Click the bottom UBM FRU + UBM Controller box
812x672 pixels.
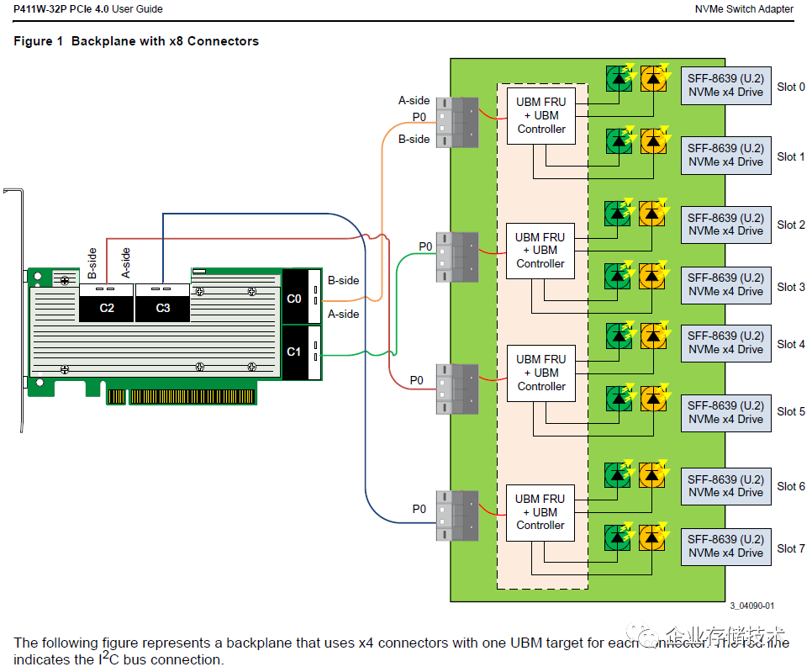point(540,512)
